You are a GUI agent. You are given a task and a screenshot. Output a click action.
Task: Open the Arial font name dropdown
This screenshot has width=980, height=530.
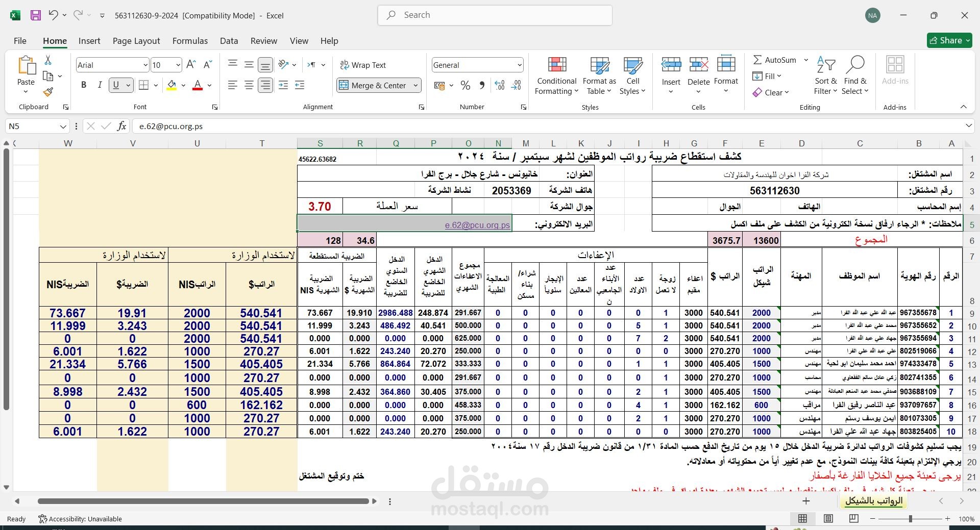coord(145,65)
